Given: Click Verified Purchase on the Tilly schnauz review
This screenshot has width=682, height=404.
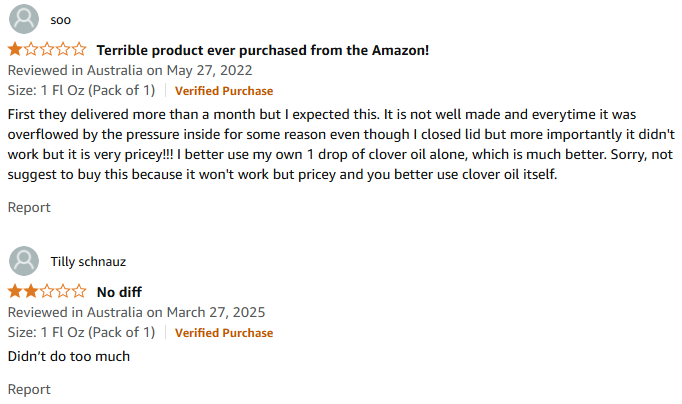Looking at the screenshot, I should [x=224, y=333].
